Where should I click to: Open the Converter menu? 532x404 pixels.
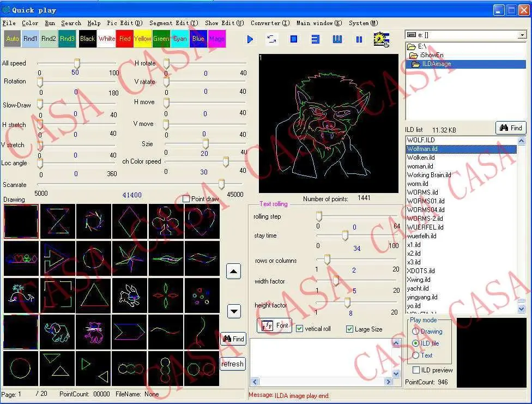coord(270,23)
